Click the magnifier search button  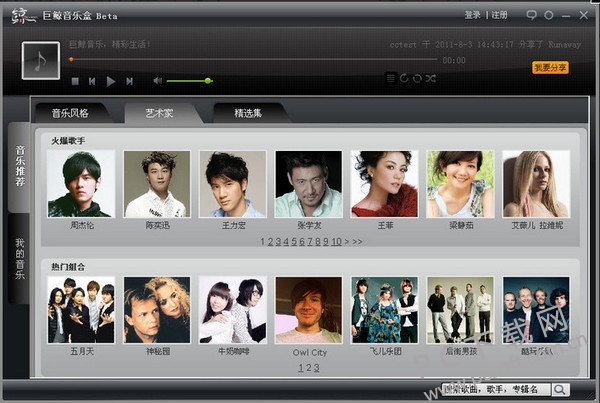(560, 390)
